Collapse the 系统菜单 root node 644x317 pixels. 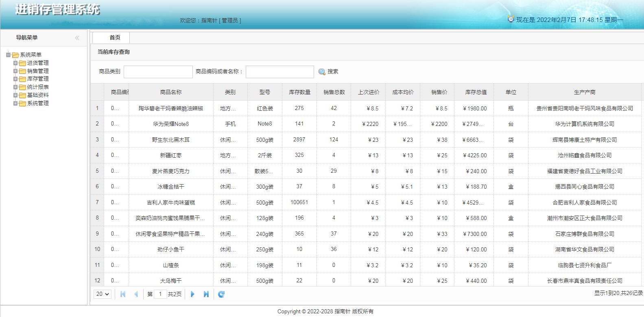8,55
